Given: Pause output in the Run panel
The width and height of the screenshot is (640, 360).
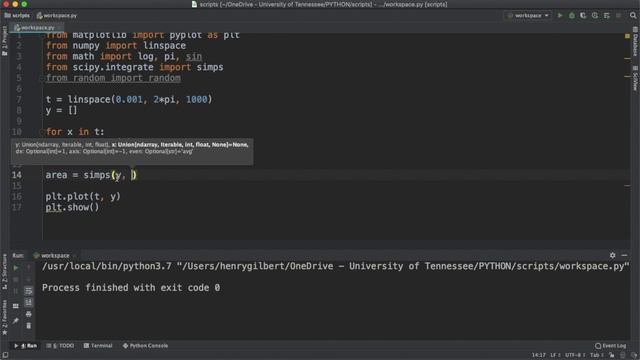Looking at the screenshot, I should [x=16, y=291].
